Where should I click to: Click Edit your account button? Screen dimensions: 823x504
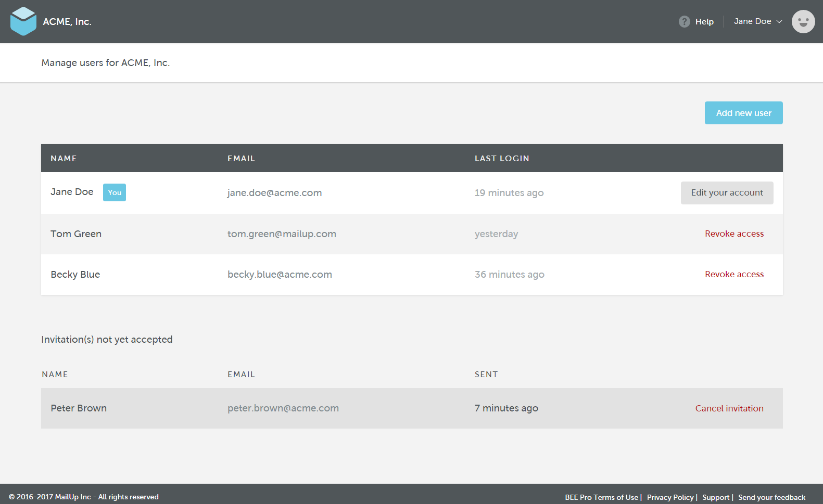pyautogui.click(x=727, y=193)
